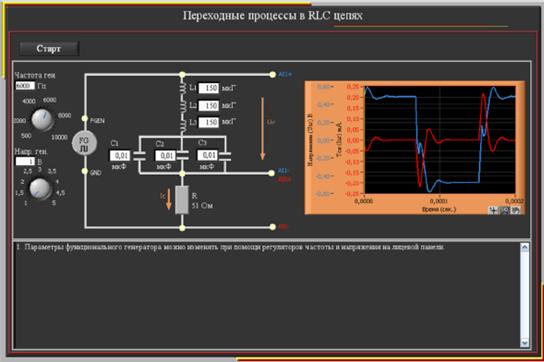Click 8000 mark on frequency dial

64,116
